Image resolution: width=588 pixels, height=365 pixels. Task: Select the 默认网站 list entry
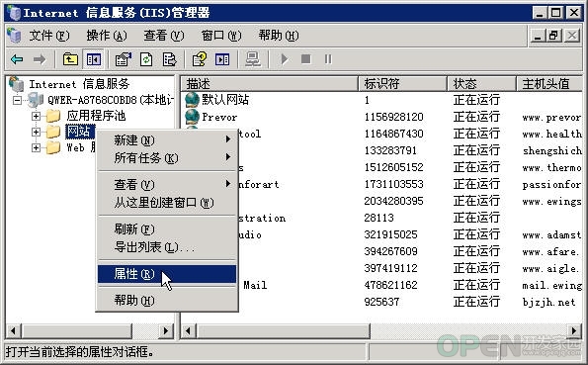(x=225, y=100)
